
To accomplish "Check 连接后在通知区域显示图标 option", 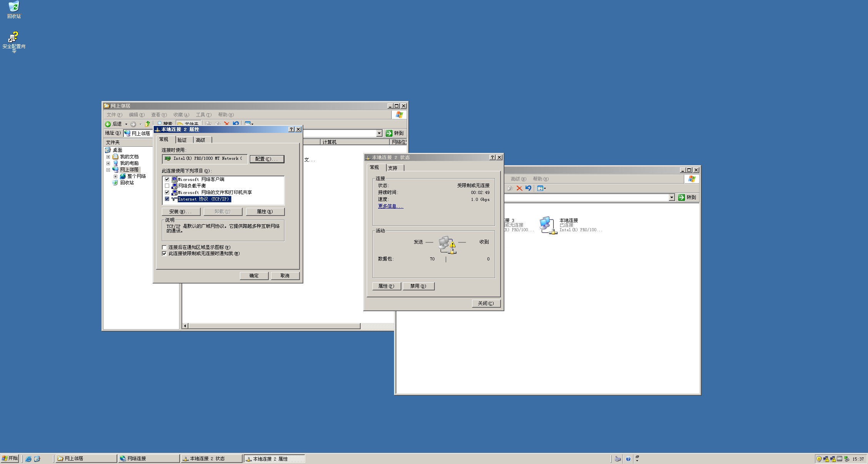I will tap(165, 247).
